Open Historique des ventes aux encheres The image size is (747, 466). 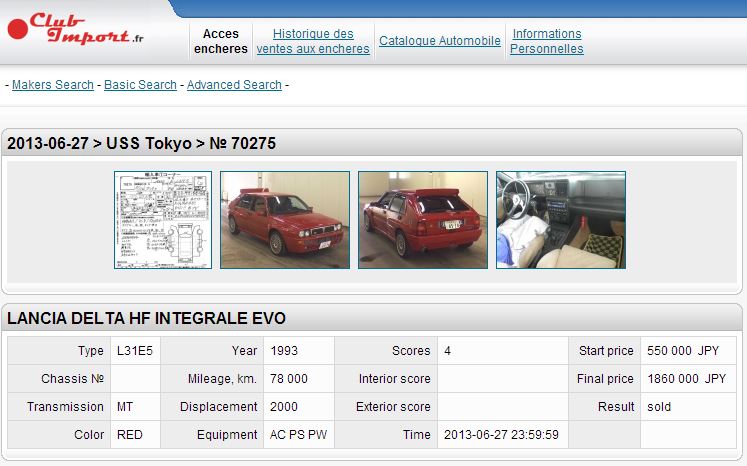coord(313,41)
